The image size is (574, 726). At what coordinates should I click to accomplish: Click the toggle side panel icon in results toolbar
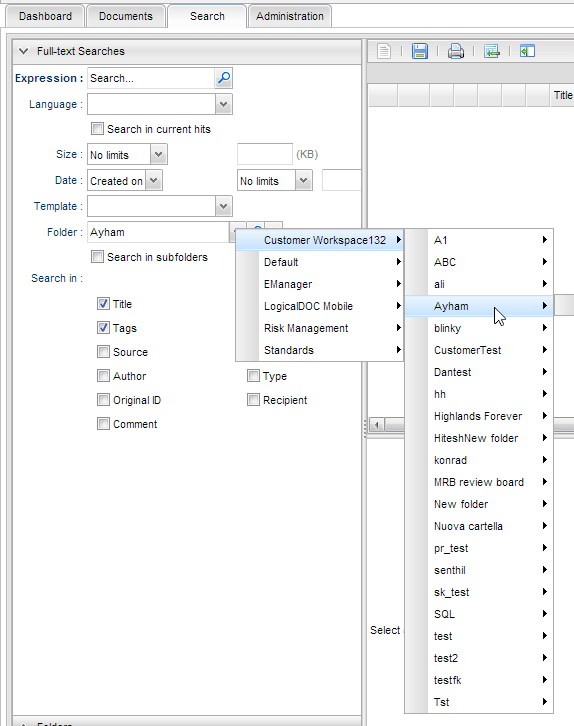coord(527,51)
